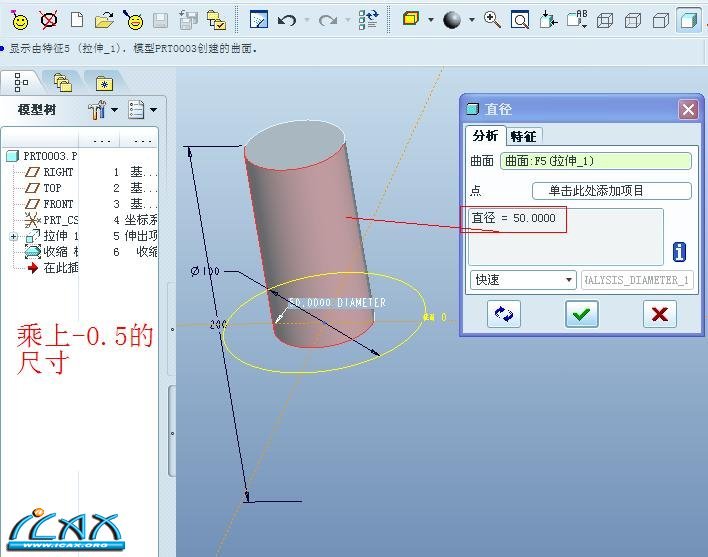Toggle the hidden line display cube
Viewport: 708px width, 557px height.
pos(632,19)
